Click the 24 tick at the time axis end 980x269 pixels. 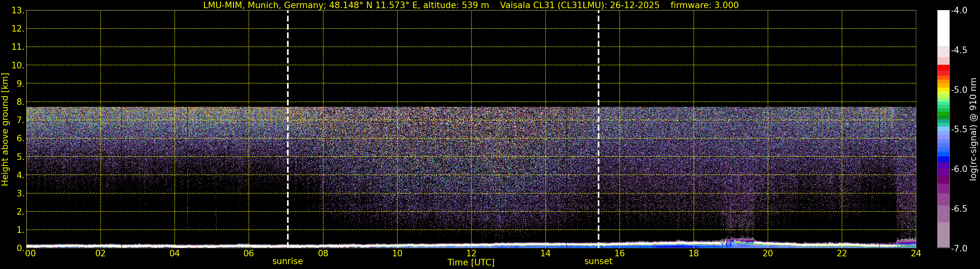click(916, 253)
